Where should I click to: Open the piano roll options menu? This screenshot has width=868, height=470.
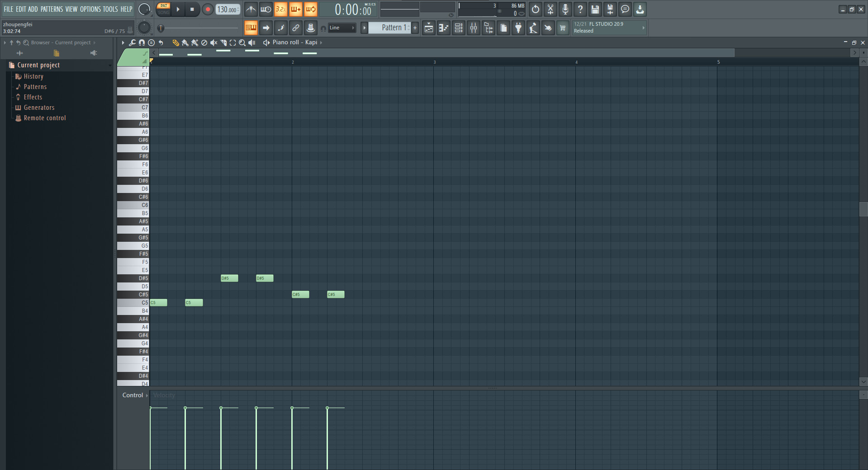click(x=152, y=42)
